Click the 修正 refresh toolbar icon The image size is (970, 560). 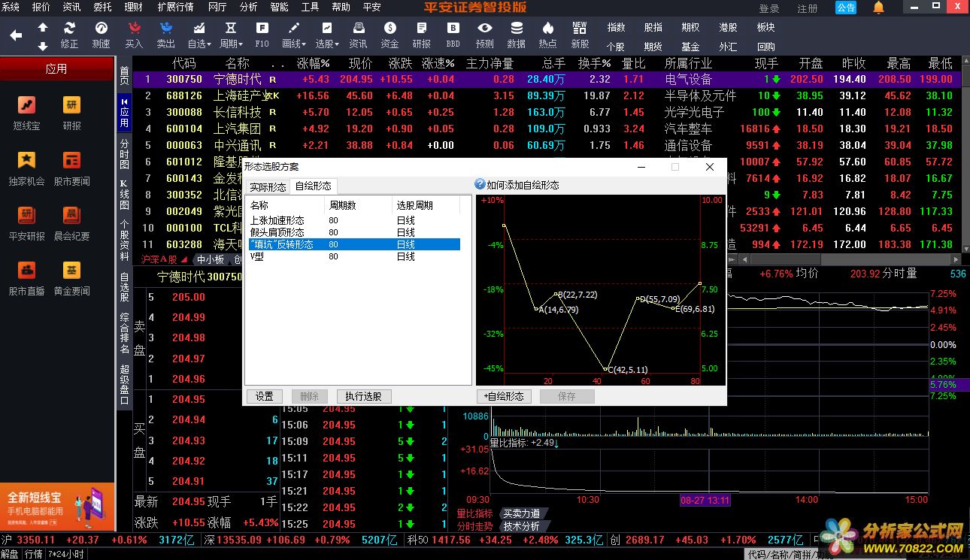click(x=69, y=35)
